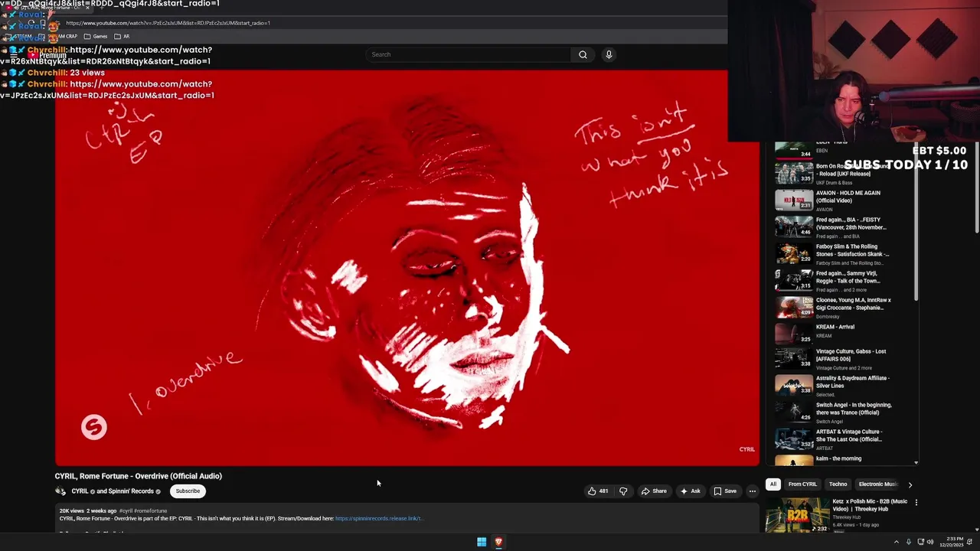This screenshot has width=980, height=551.
Task: Click the #cyril hashtag
Action: click(x=126, y=510)
